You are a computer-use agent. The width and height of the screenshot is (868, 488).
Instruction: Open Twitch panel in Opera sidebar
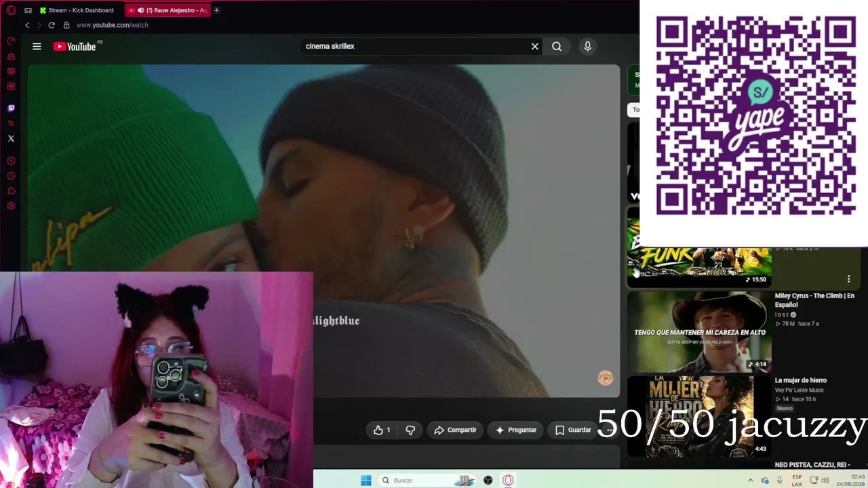pos(11,108)
